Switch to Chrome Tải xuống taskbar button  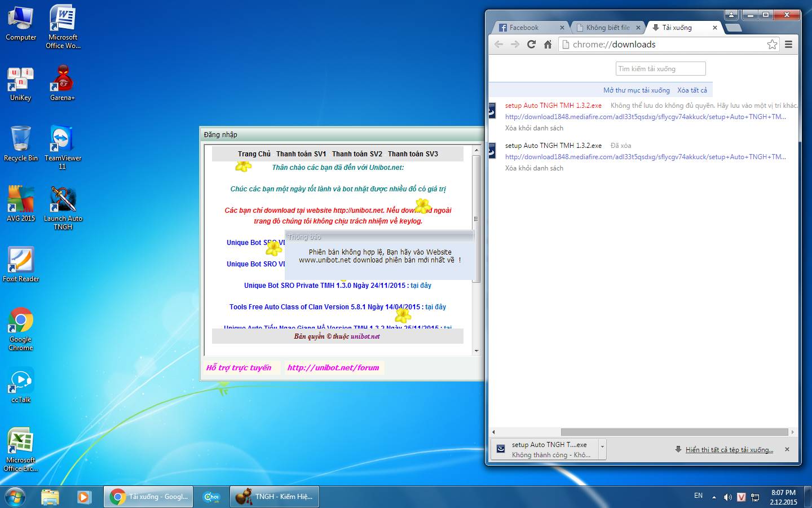[x=149, y=497]
